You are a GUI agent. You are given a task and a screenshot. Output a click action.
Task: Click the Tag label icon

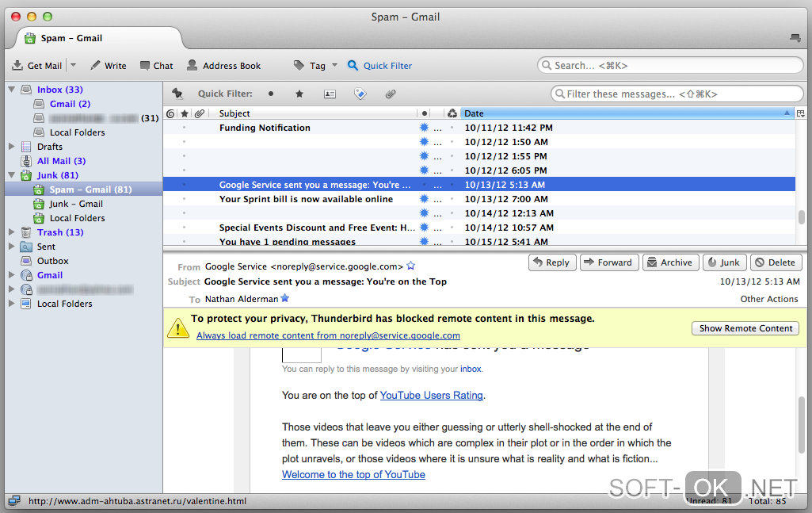(x=299, y=65)
